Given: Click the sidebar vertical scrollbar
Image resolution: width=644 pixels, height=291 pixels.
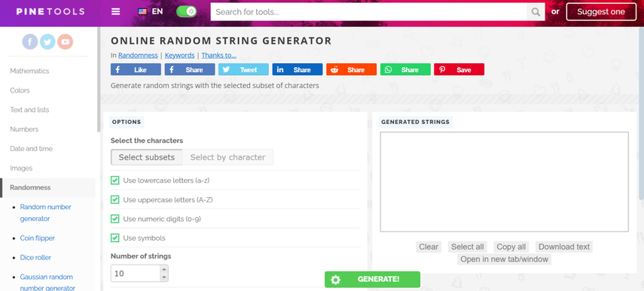Looking at the screenshot, I should point(99,80).
